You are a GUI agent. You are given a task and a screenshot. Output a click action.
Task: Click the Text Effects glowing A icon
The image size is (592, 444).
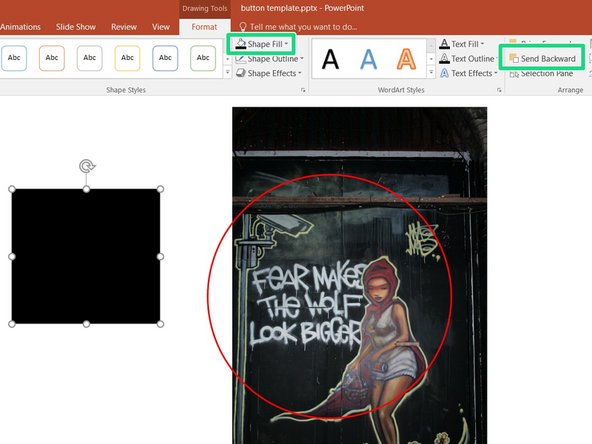444,73
